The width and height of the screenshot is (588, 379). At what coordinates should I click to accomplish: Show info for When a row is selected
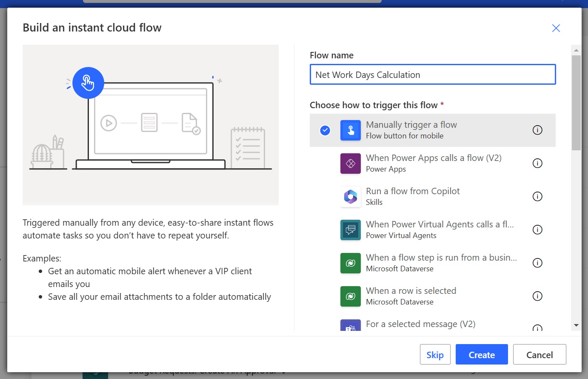(537, 296)
